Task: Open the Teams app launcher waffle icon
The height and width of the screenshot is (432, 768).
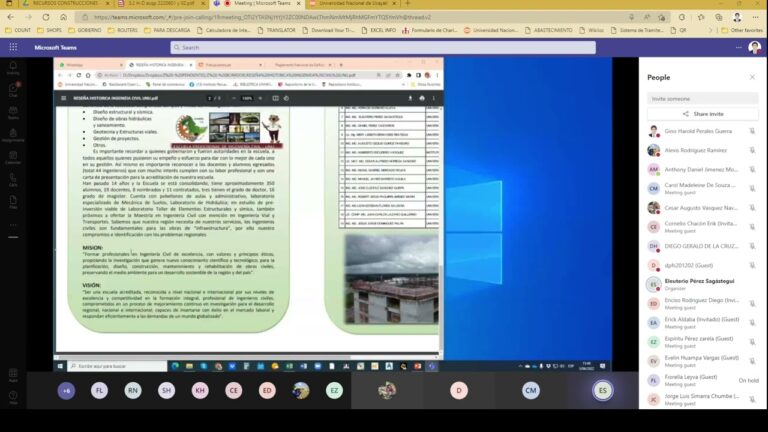Action: click(x=13, y=47)
